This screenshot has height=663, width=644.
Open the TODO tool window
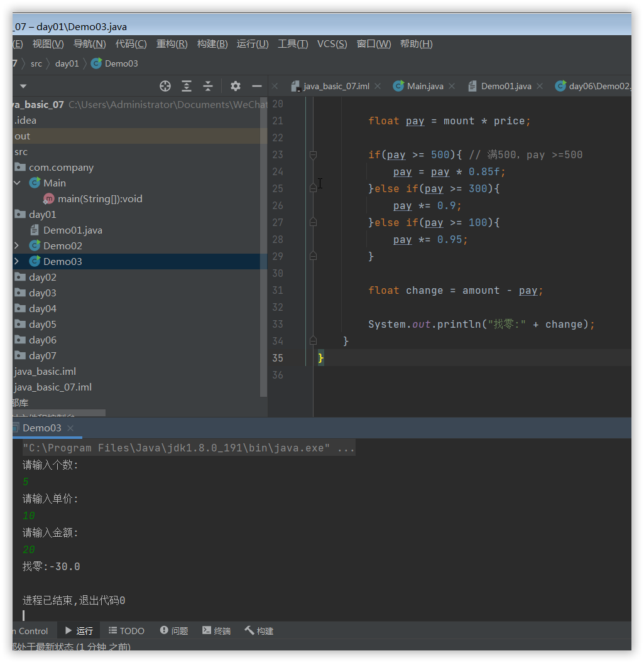(x=126, y=631)
